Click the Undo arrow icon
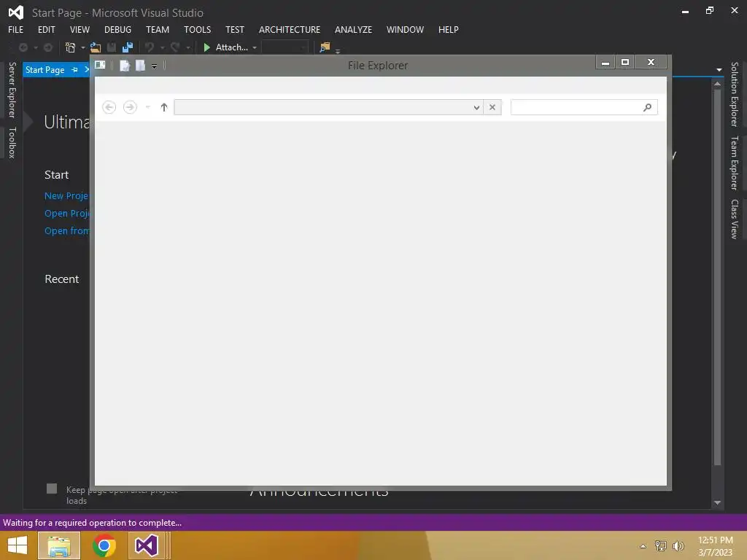Screen dimensions: 747x560 [x=150, y=47]
